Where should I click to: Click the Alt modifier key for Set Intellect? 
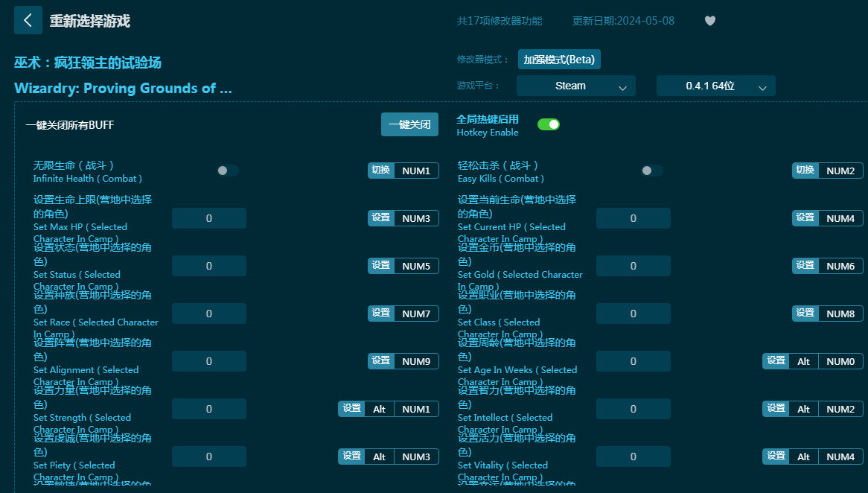click(804, 409)
